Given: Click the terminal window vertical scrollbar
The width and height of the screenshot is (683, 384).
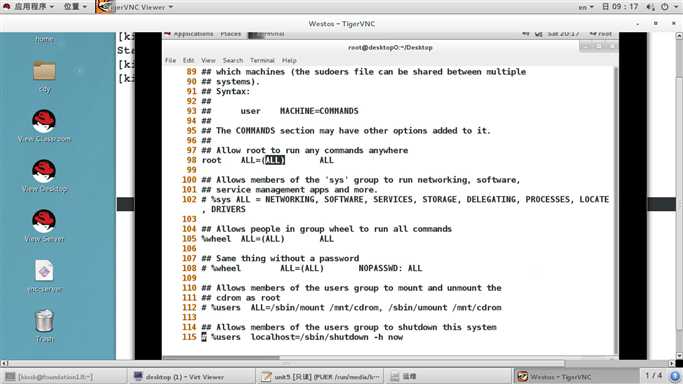Looking at the screenshot, I should point(616,211).
